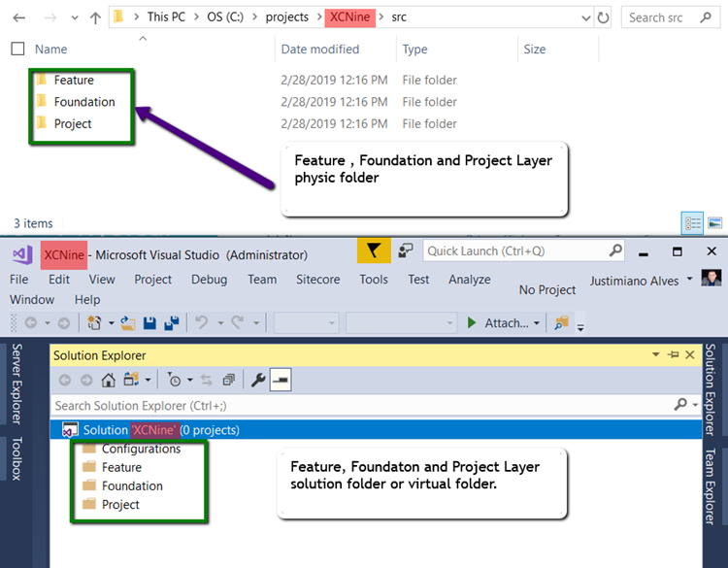
Task: Open the solution configurations combo box
Action: click(306, 322)
